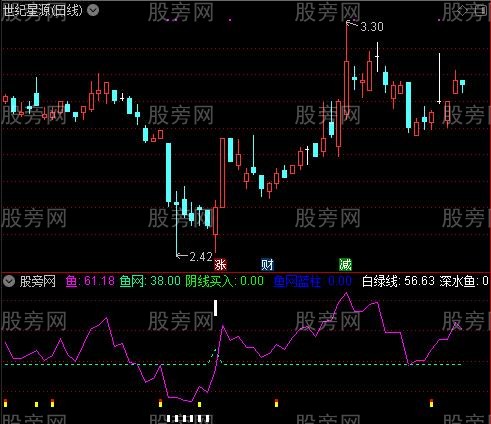Click the 鱼: 61.18 indicator value

pos(90,281)
